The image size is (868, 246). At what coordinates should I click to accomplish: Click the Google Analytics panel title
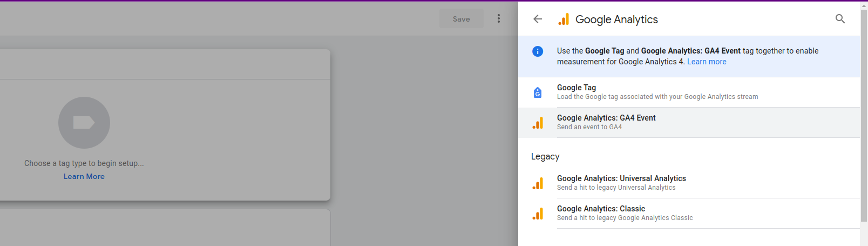click(x=616, y=19)
